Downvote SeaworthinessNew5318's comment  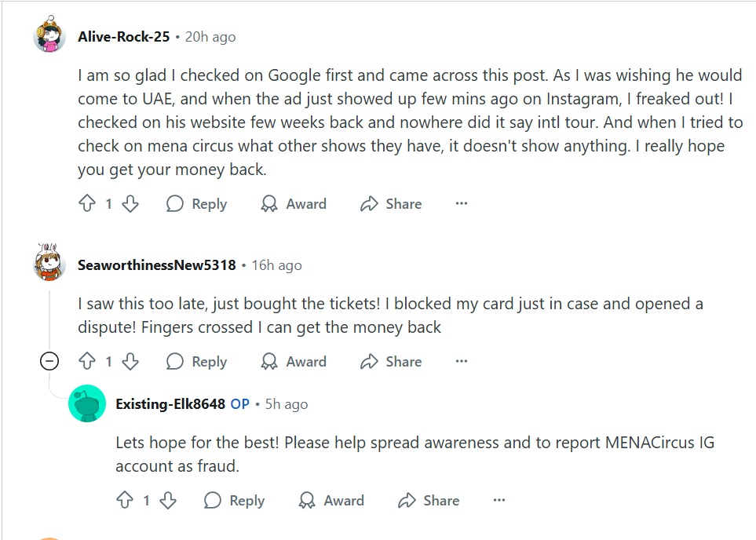pos(130,362)
